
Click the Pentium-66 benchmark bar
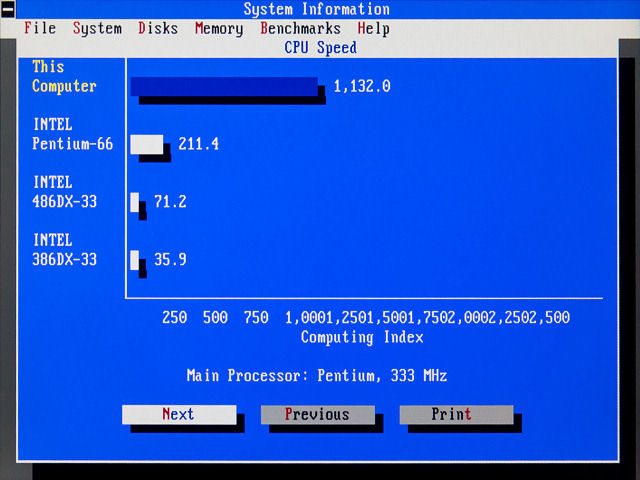click(x=147, y=144)
